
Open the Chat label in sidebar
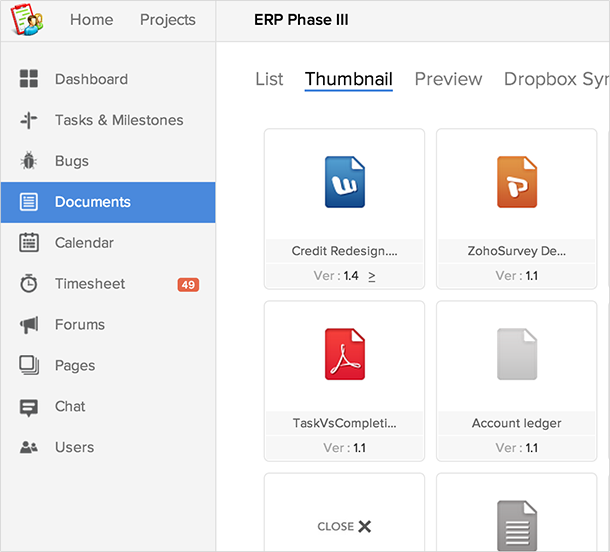point(70,406)
